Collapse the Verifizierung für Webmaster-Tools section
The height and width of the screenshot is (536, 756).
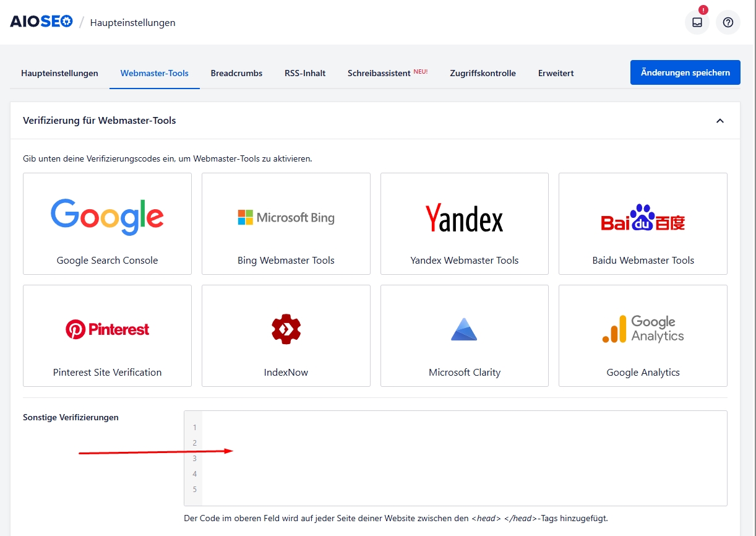pos(720,121)
